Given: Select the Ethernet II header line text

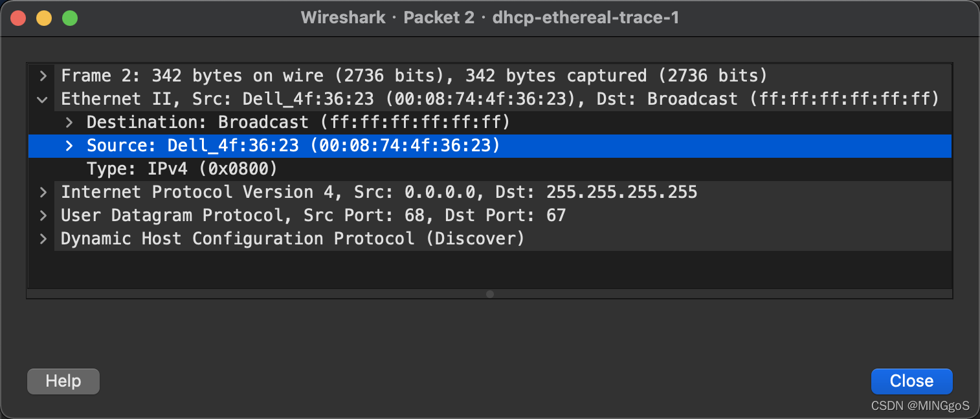Looking at the screenshot, I should [500, 100].
